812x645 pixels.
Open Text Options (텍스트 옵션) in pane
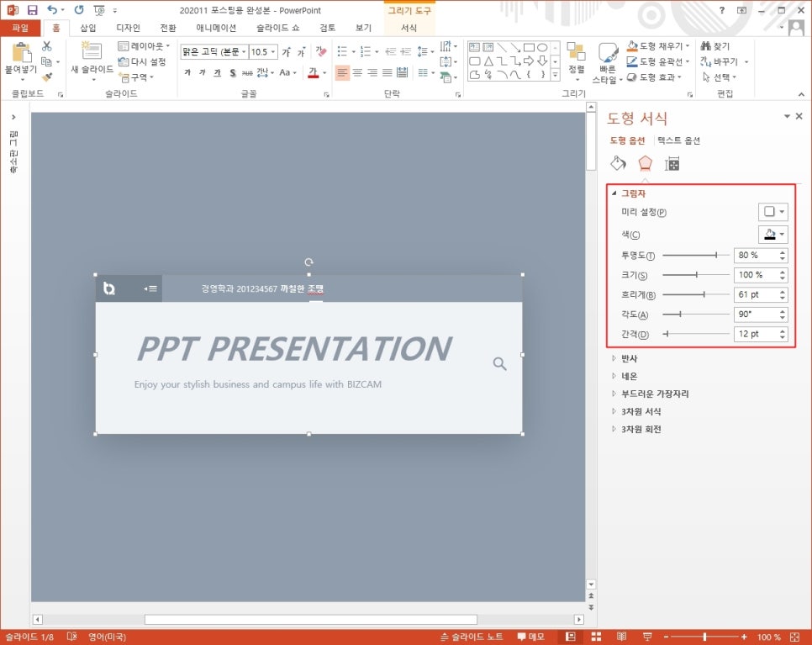pos(678,140)
